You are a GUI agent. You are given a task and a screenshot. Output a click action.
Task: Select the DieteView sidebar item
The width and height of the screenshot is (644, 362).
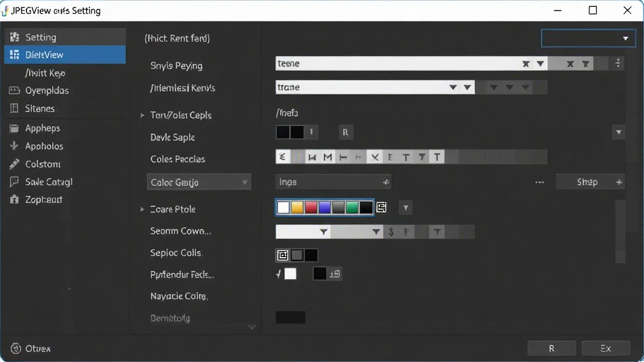click(x=65, y=55)
